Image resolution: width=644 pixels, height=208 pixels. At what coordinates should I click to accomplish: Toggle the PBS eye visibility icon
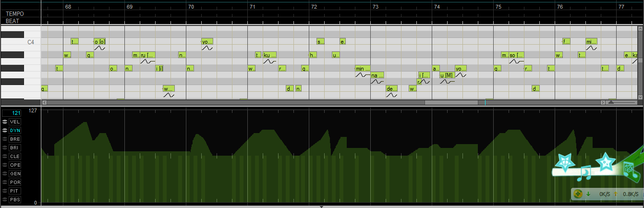point(5,200)
